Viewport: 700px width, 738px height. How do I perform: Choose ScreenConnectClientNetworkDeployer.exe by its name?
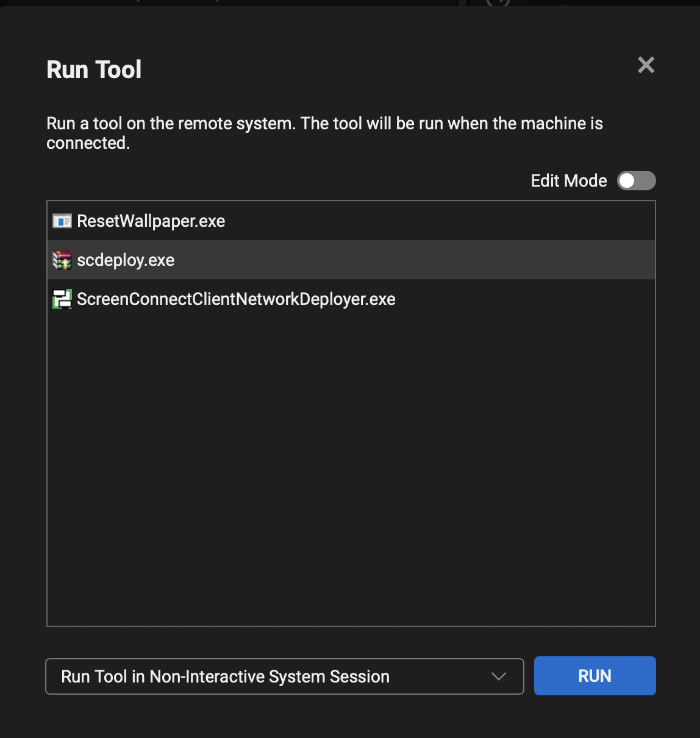(x=236, y=299)
